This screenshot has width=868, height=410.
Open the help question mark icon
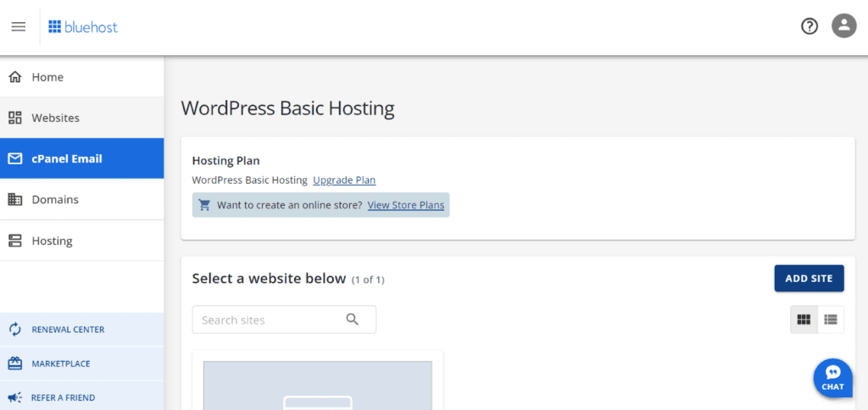810,26
